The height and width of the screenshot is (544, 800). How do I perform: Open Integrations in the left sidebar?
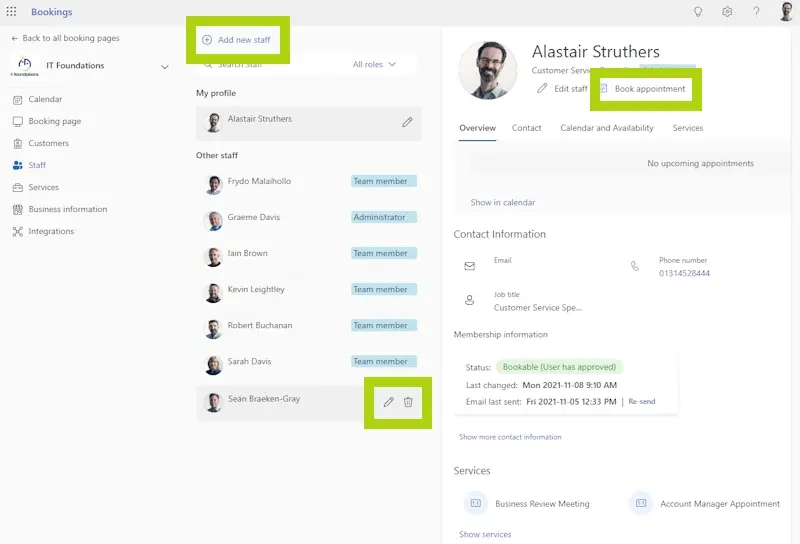click(51, 231)
